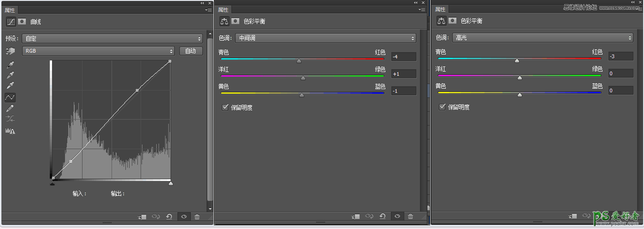
Task: Select the black point eyedropper in Curves
Action: pyautogui.click(x=10, y=65)
